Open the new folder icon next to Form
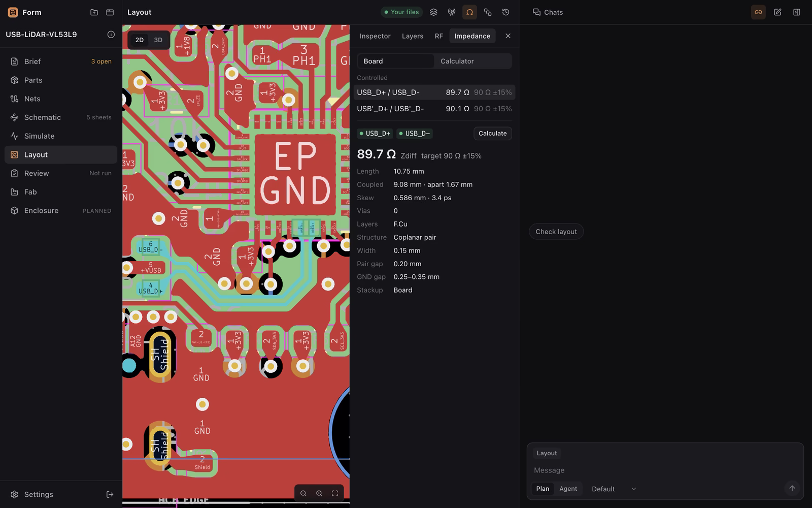This screenshot has width=812, height=508. tap(94, 12)
